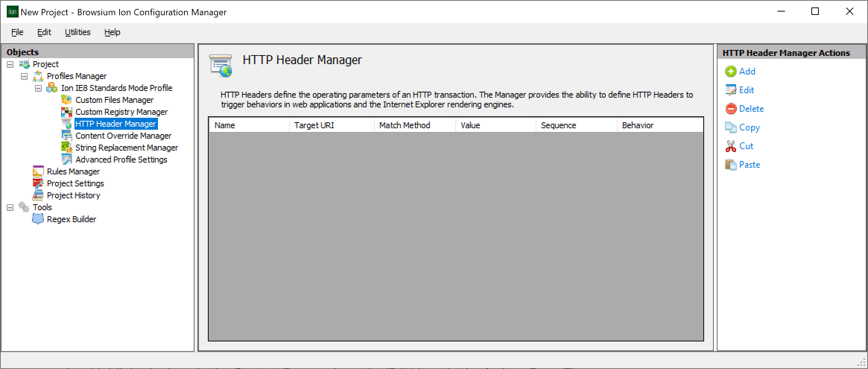868x369 pixels.
Task: Open the Utilities menu
Action: pyautogui.click(x=77, y=32)
